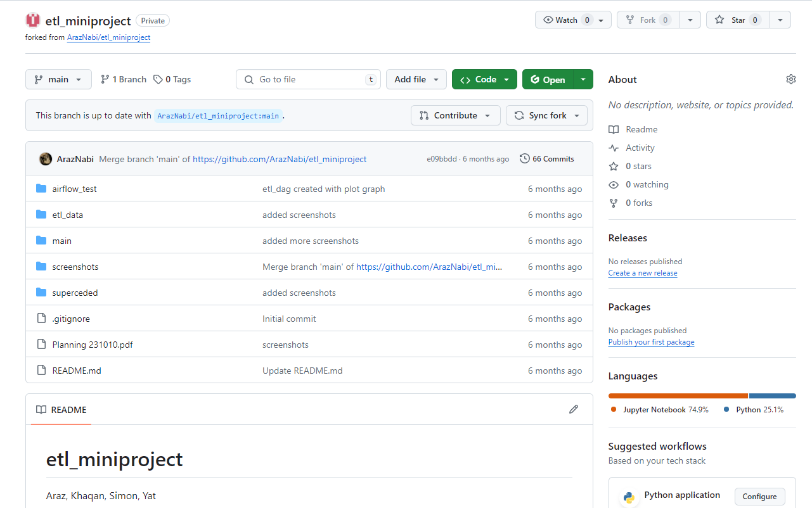Click the book icon beside Readme in About
The height and width of the screenshot is (508, 812).
pos(613,129)
